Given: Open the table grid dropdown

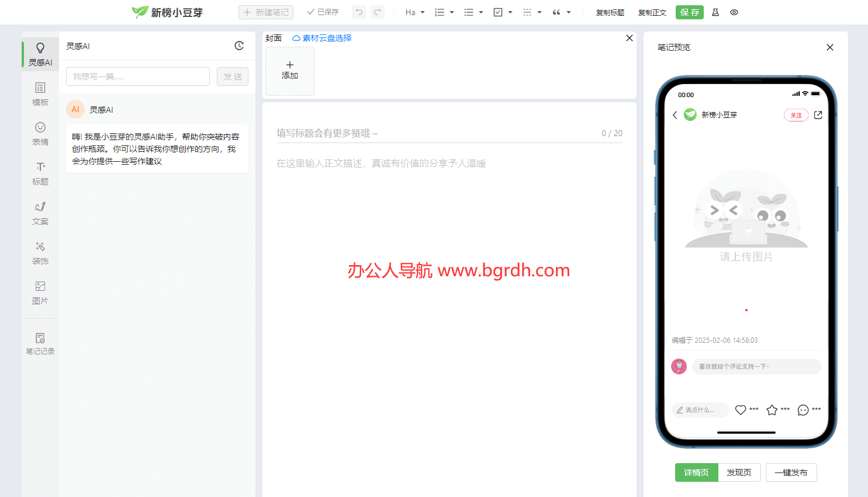Looking at the screenshot, I should pos(529,12).
